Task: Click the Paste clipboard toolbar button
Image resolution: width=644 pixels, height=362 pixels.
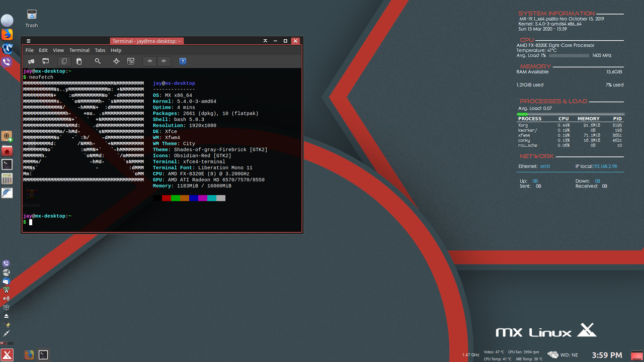Action: tap(78, 61)
